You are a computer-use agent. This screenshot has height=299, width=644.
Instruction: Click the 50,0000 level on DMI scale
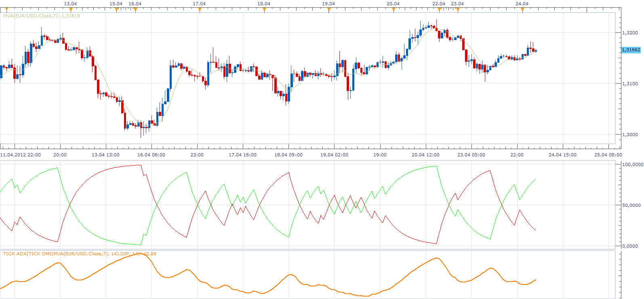tap(632, 205)
